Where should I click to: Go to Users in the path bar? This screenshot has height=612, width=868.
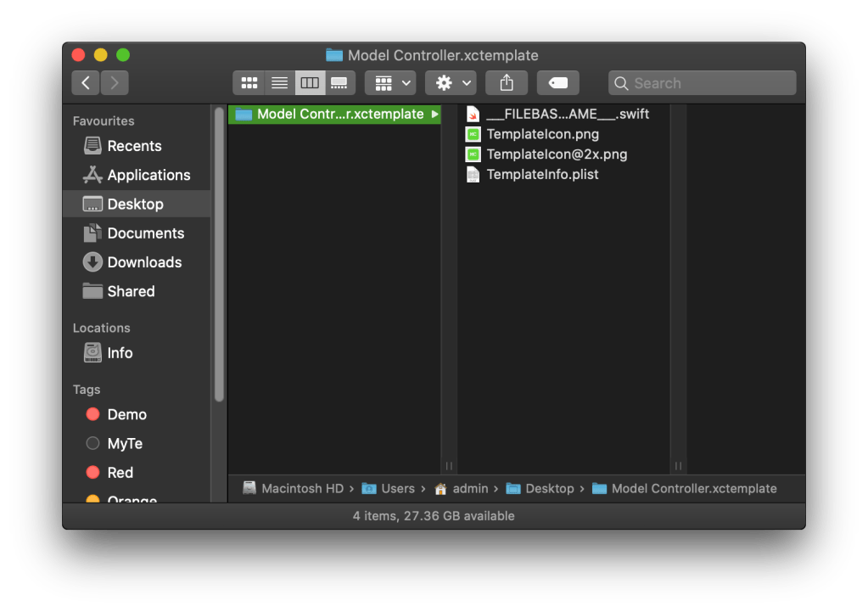[x=396, y=488]
